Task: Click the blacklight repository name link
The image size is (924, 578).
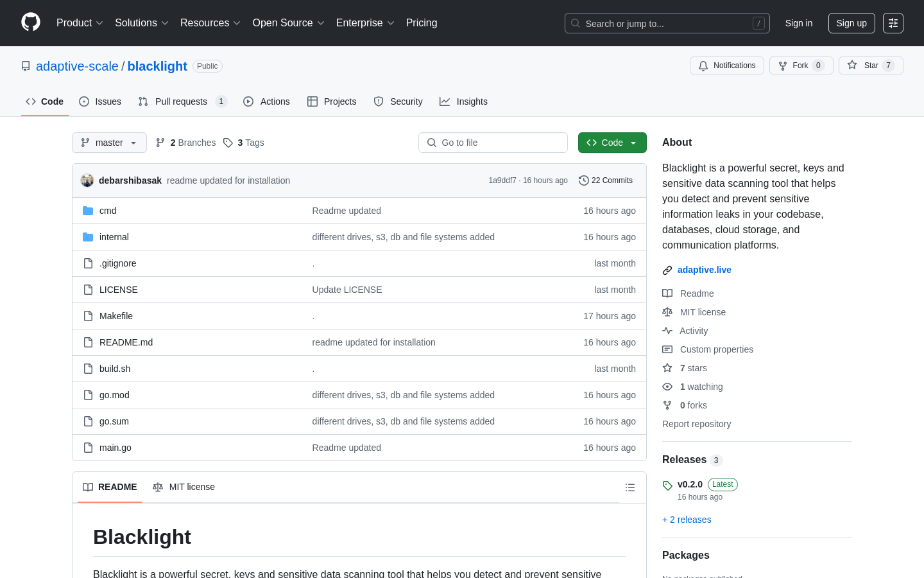Action: (x=157, y=66)
